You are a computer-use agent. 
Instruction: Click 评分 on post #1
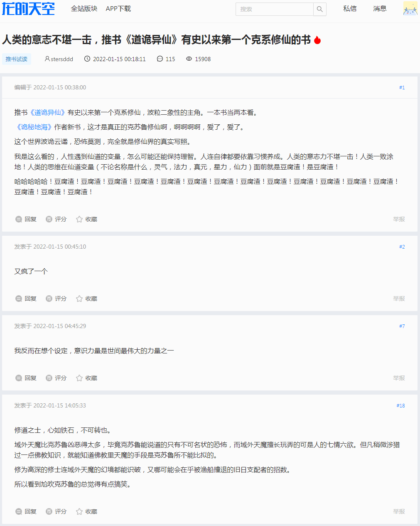(61, 219)
